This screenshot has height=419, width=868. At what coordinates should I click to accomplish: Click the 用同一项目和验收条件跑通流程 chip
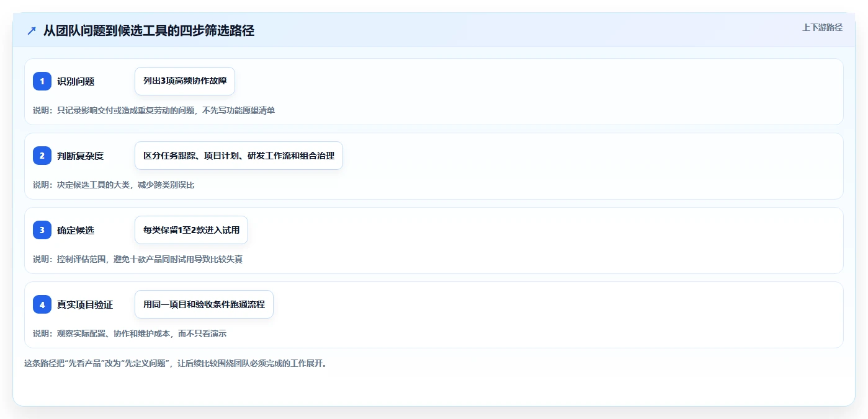click(x=204, y=304)
